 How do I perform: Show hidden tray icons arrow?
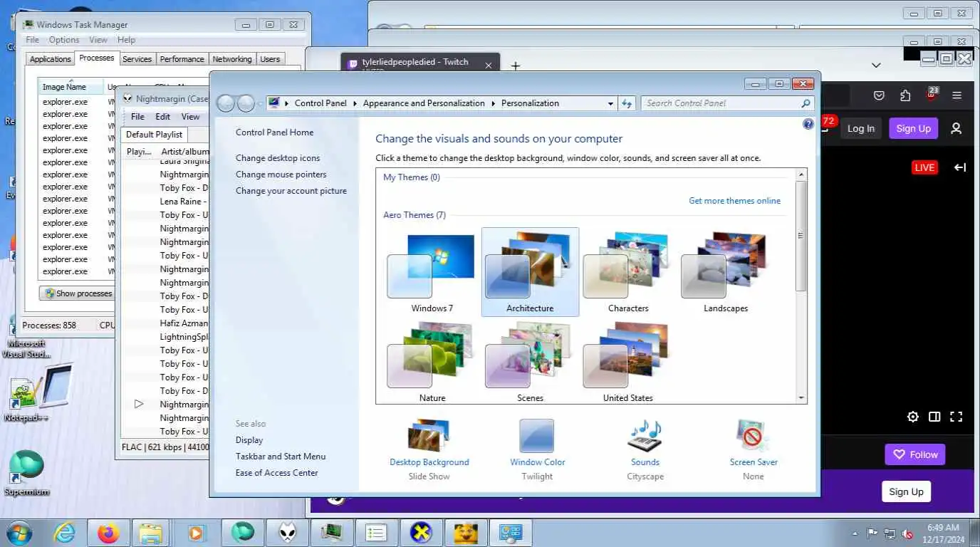855,533
